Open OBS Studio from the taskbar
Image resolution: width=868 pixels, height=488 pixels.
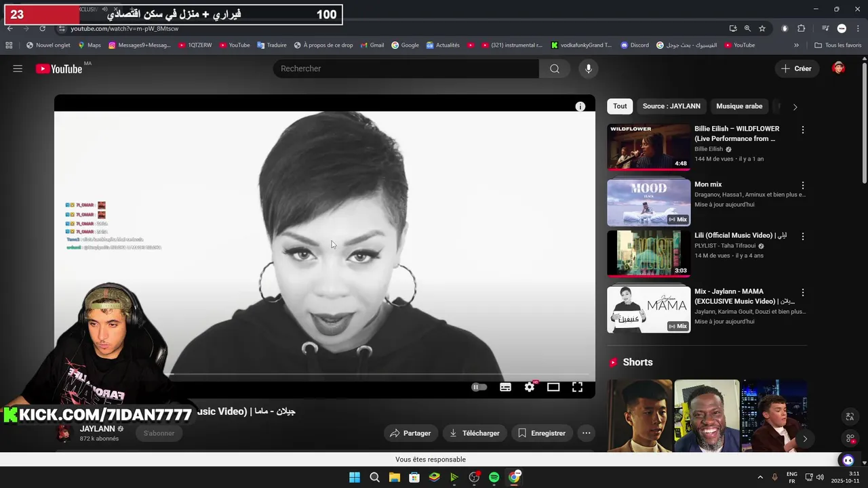(474, 477)
